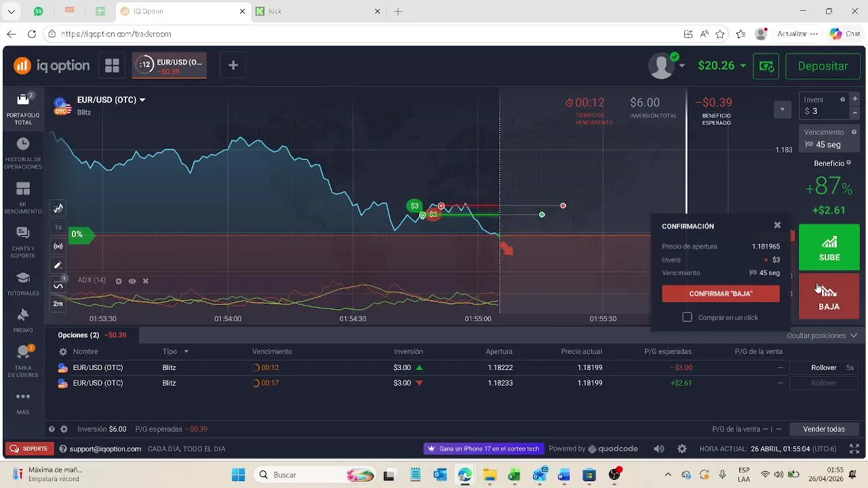
Task: Click the taskbar Buscar search box
Action: (315, 475)
